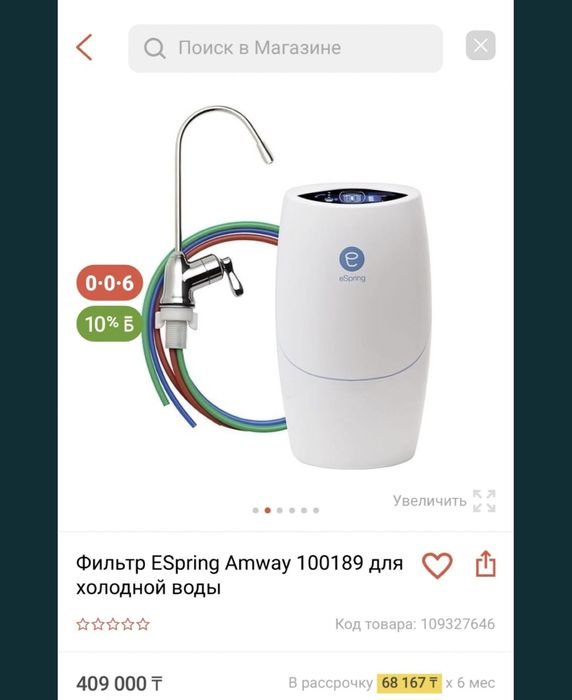The image size is (572, 700).
Task: Select the last image carousel dot
Action: tap(316, 510)
